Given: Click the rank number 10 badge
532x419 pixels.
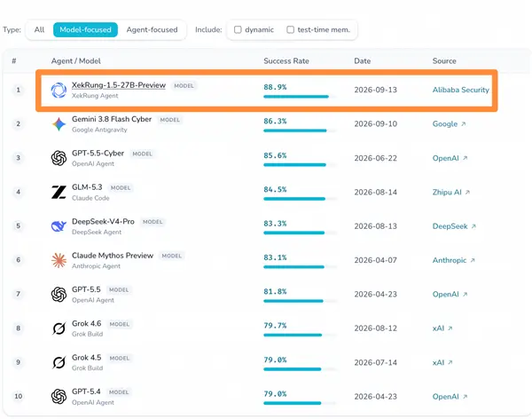Looking at the screenshot, I should (x=19, y=396).
